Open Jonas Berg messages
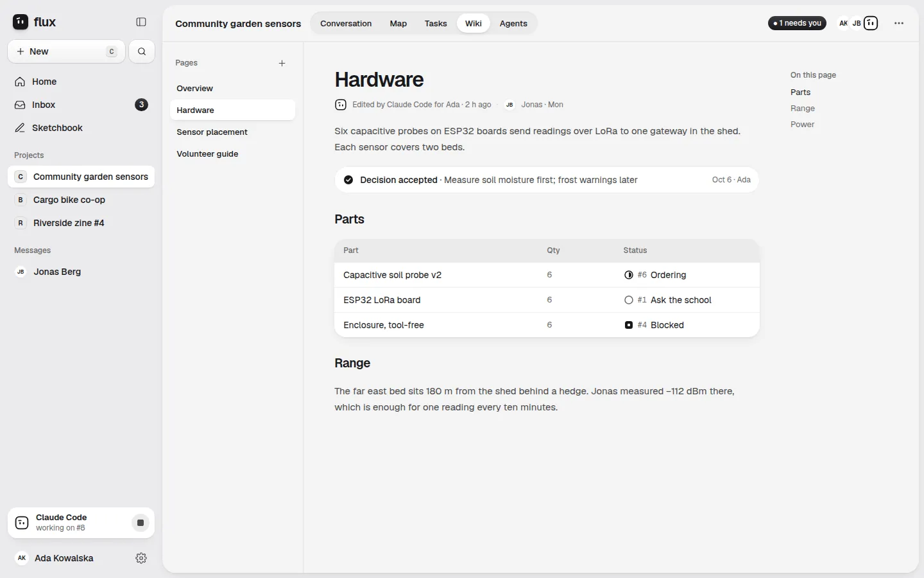The height and width of the screenshot is (578, 924). 81,272
